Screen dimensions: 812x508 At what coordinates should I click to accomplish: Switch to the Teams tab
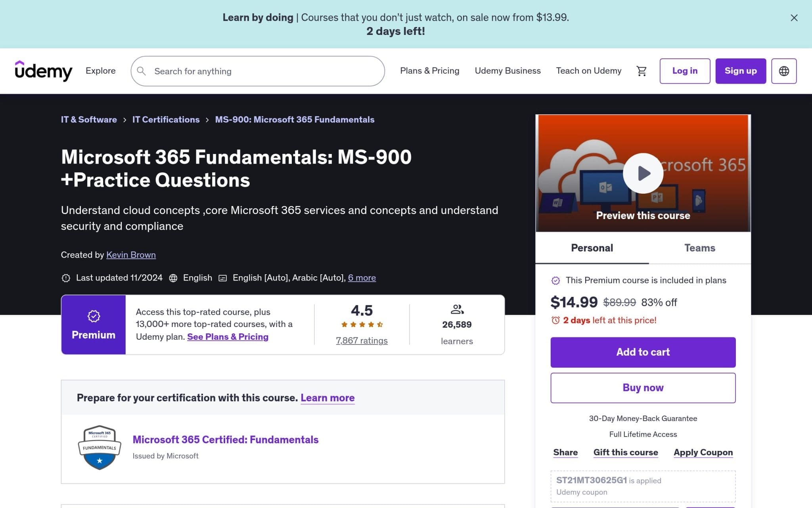click(x=700, y=248)
